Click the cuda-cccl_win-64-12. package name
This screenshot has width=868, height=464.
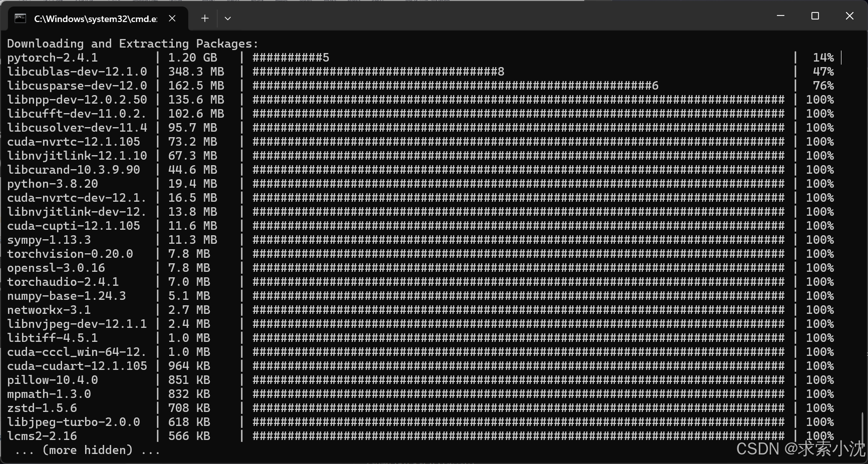point(77,352)
